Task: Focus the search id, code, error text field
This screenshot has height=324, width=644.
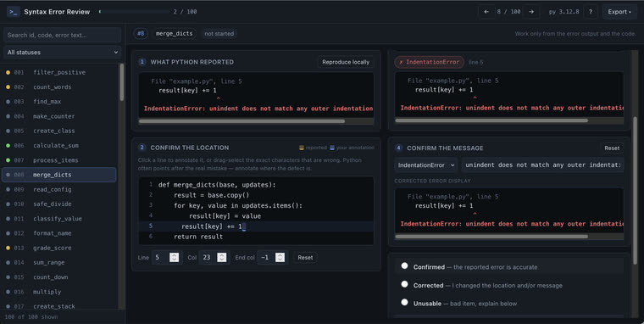Action: click(x=63, y=35)
